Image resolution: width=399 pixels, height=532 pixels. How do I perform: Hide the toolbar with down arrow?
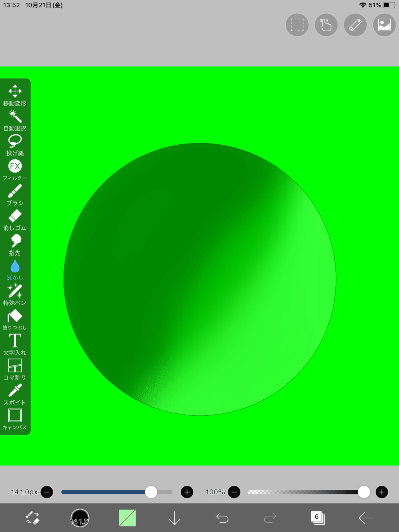[x=175, y=518]
